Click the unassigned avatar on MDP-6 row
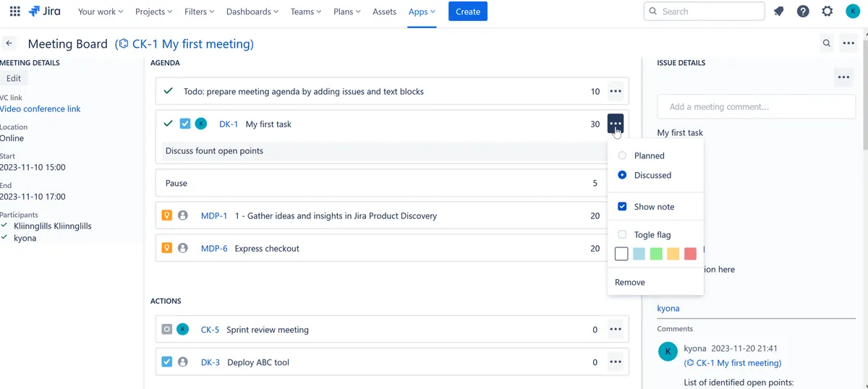The image size is (868, 389). click(183, 248)
